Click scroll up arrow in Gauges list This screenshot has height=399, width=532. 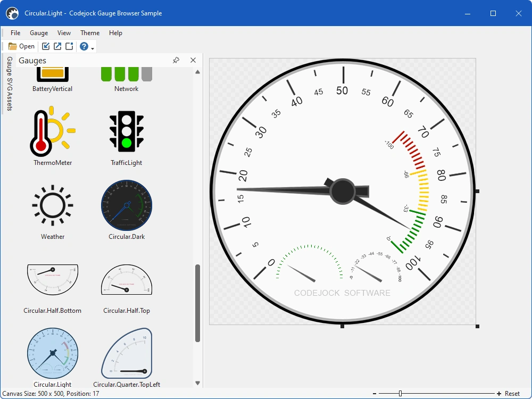[x=198, y=72]
